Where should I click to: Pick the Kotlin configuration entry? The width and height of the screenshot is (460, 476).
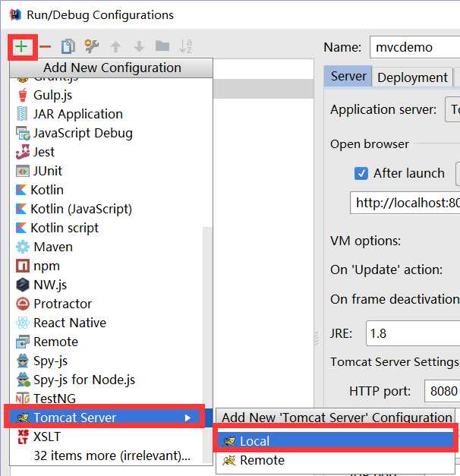tap(111, 190)
